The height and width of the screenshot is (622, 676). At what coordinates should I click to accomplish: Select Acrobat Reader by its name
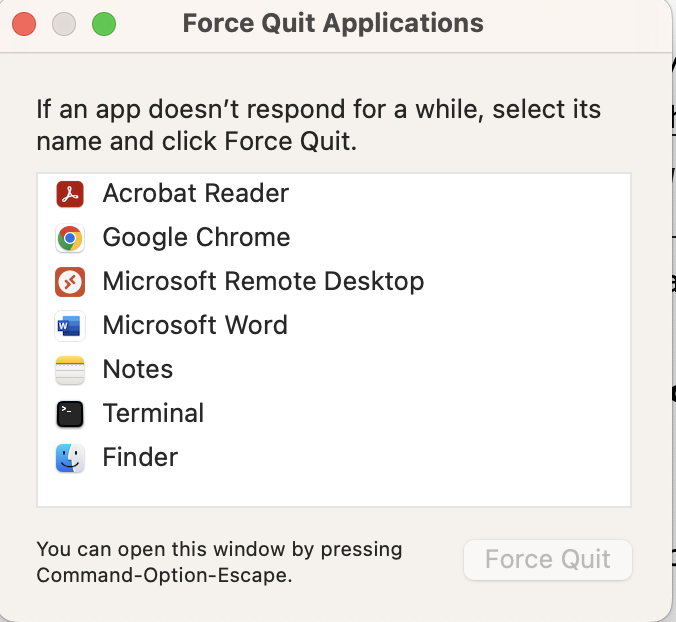click(196, 193)
